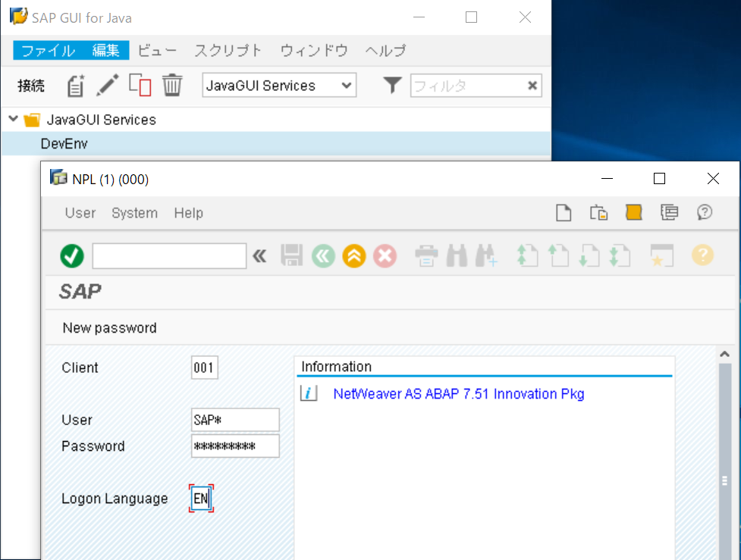Click the scrollbar up arrow
741x560 pixels.
pos(724,354)
